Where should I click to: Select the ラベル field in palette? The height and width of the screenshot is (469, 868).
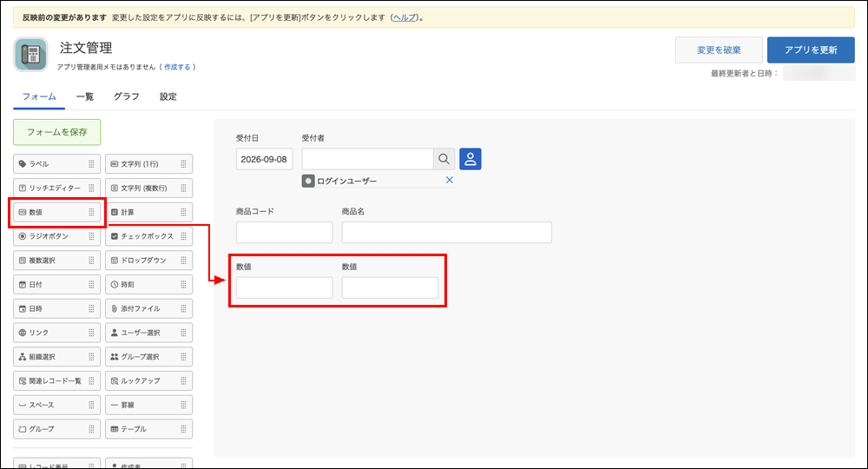57,164
